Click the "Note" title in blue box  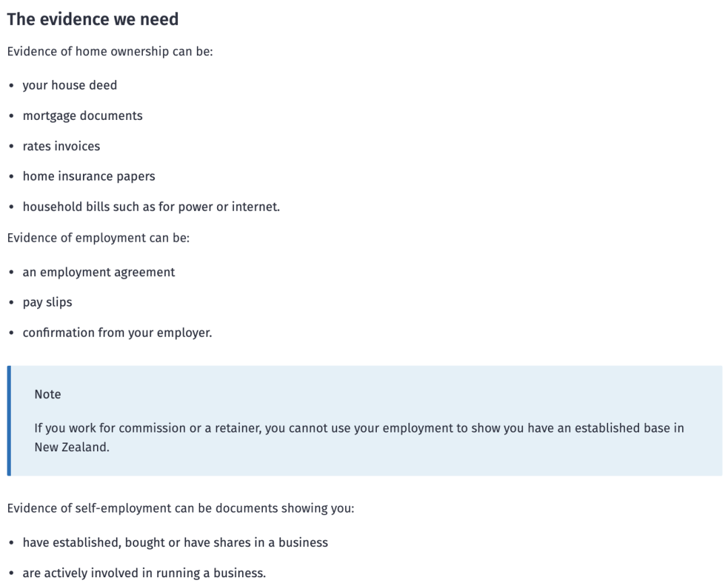[47, 395]
